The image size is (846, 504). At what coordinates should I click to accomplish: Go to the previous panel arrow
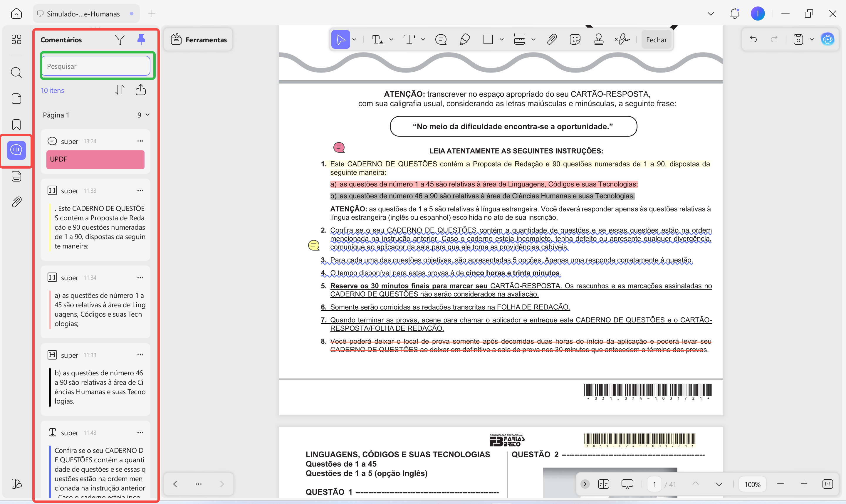coord(175,484)
